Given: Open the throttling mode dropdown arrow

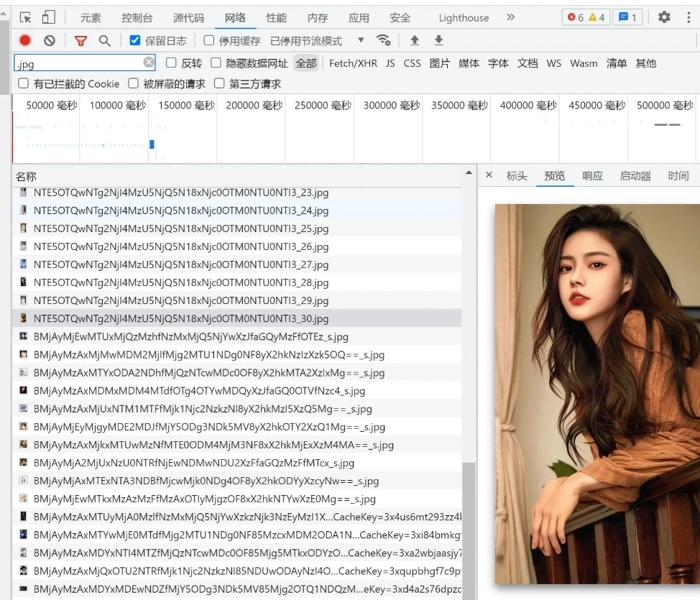Looking at the screenshot, I should point(361,40).
